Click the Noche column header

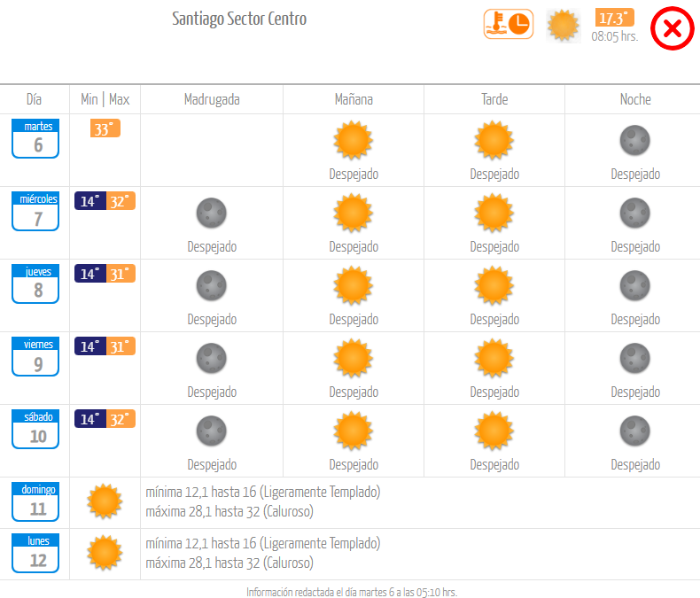(635, 99)
